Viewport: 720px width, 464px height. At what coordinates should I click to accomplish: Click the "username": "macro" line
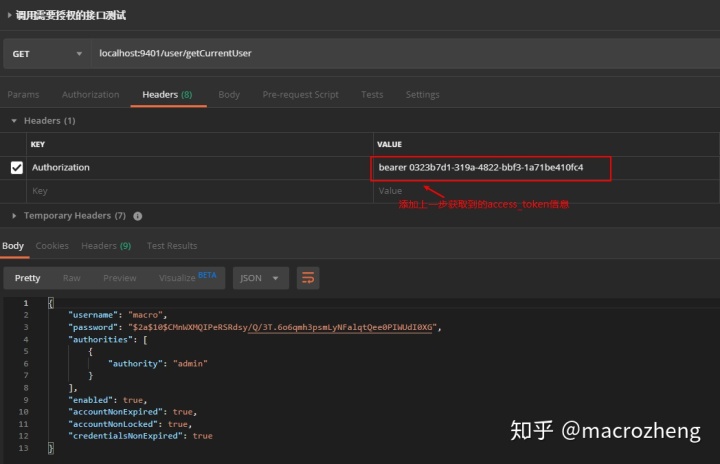pos(118,315)
